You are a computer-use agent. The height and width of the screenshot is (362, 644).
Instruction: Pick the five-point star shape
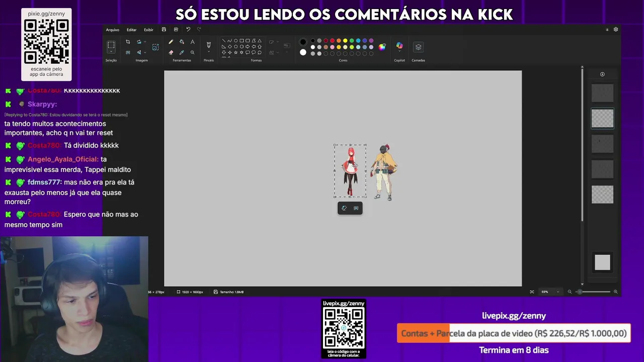235,52
